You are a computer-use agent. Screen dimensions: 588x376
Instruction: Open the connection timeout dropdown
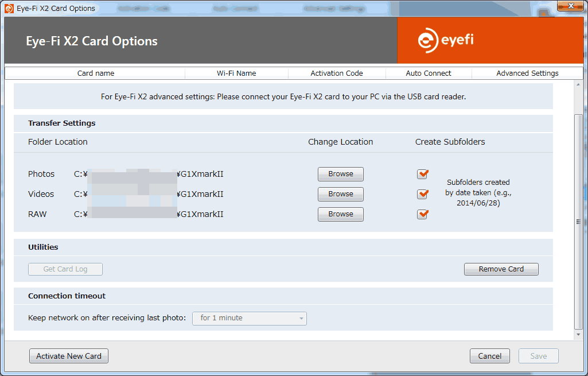pos(250,318)
